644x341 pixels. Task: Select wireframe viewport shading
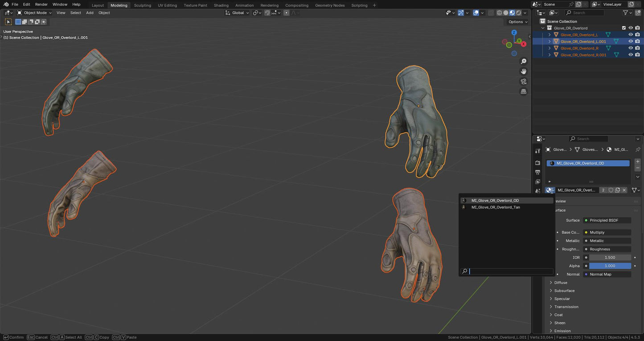[499, 13]
